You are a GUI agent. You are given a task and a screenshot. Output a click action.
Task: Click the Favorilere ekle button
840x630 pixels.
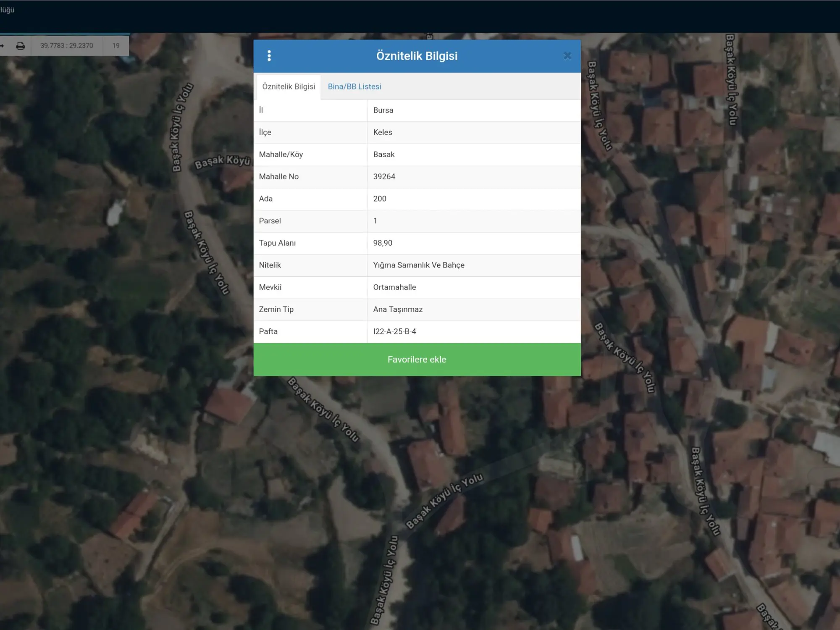pos(417,360)
